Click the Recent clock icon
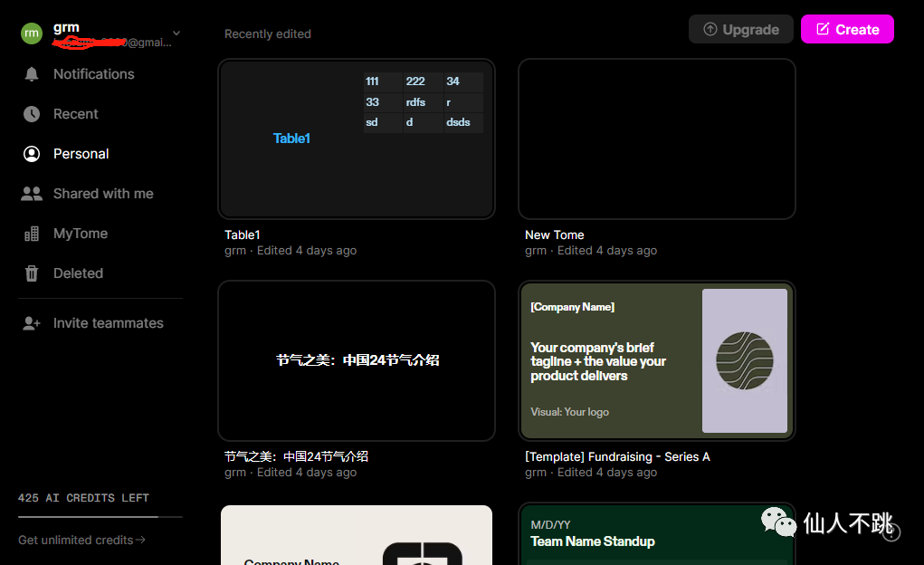The image size is (924, 565). tap(32, 114)
